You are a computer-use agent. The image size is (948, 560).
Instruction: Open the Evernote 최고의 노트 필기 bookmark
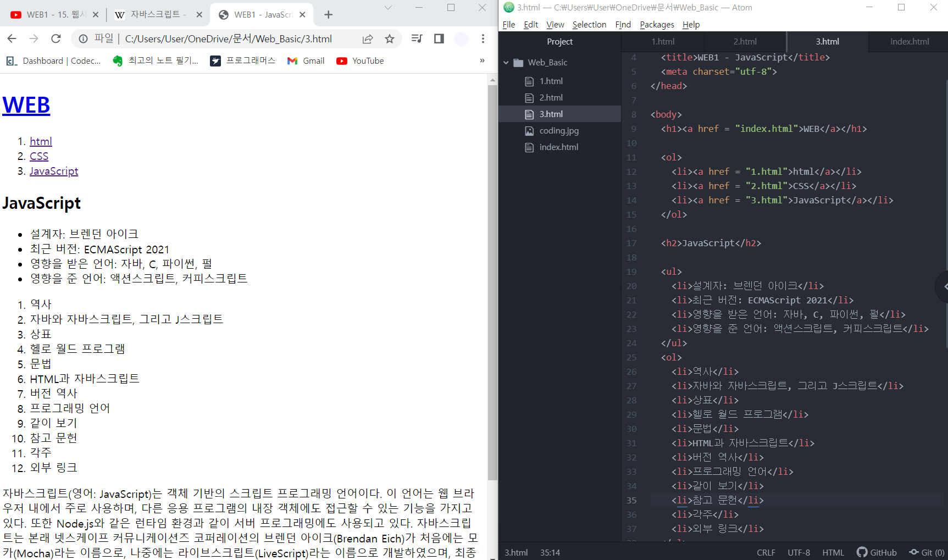[155, 61]
